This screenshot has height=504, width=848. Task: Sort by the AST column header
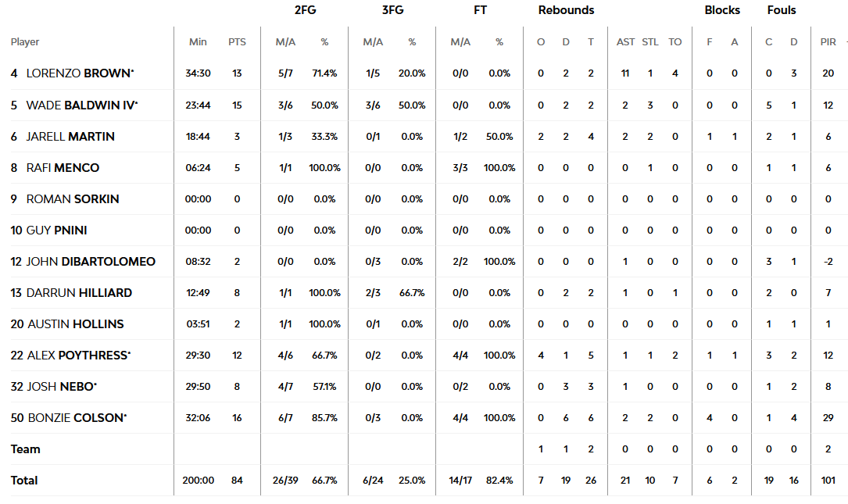pyautogui.click(x=625, y=42)
